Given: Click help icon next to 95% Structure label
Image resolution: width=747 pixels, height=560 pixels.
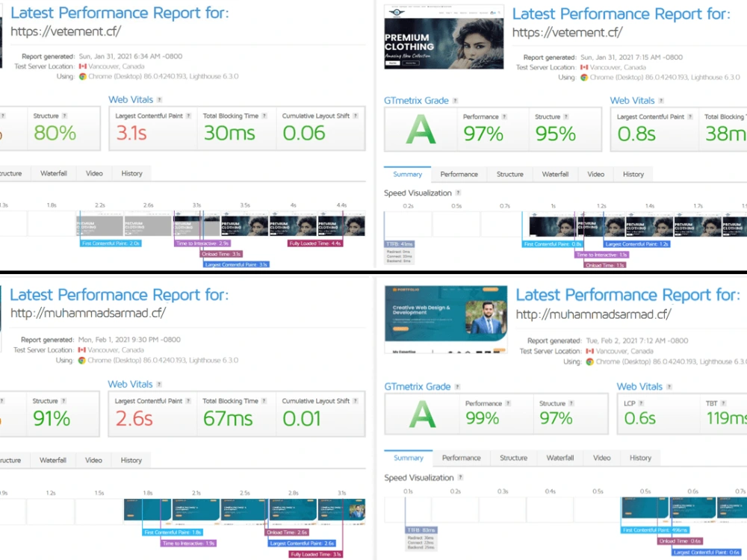Looking at the screenshot, I should coord(566,116).
